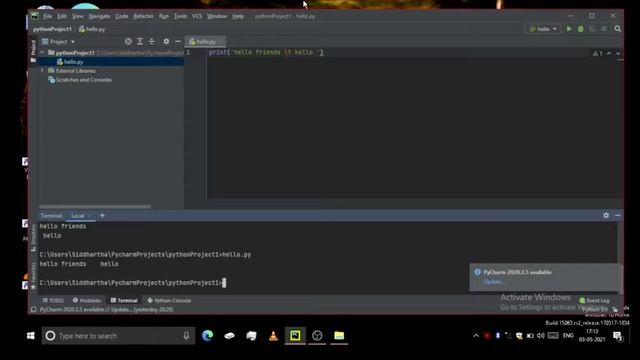Click the Select Opened File target icon
The height and width of the screenshot is (360, 640).
(128, 42)
